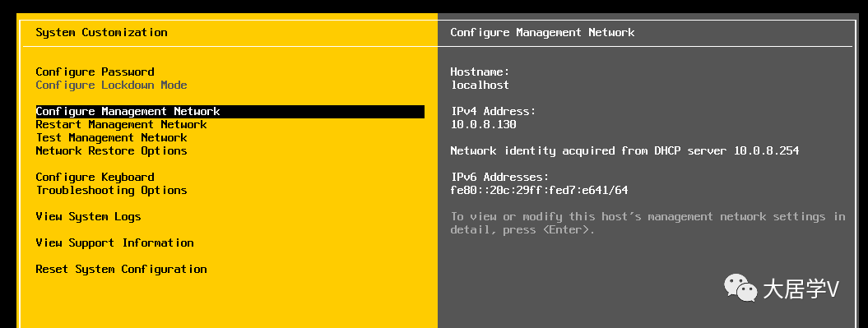The height and width of the screenshot is (328, 868).
Task: Open Network Restore Options
Action: pos(111,151)
